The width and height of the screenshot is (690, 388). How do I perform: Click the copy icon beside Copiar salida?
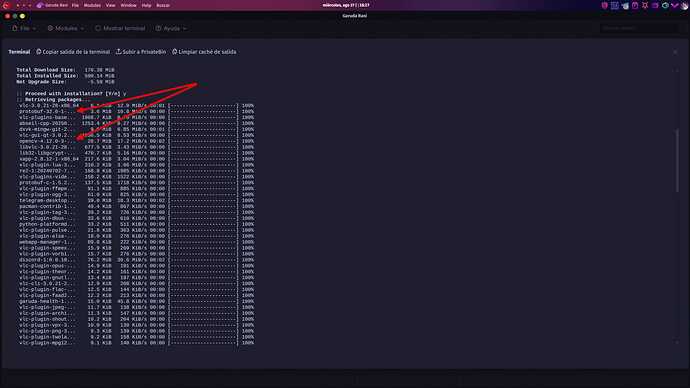[x=39, y=52]
